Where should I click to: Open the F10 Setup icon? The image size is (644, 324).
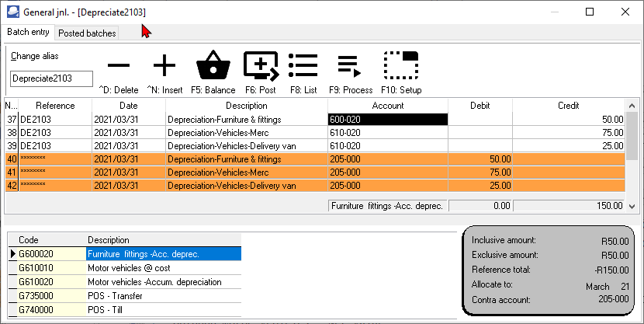[401, 65]
